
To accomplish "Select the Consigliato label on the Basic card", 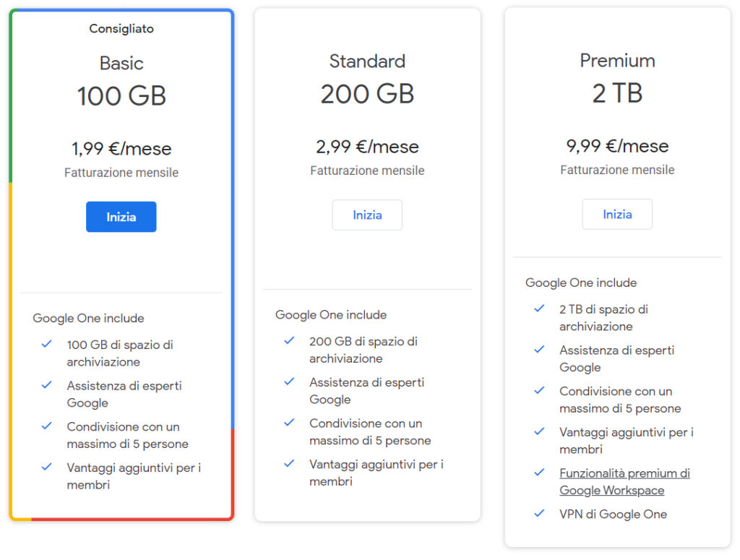I will coord(121,29).
